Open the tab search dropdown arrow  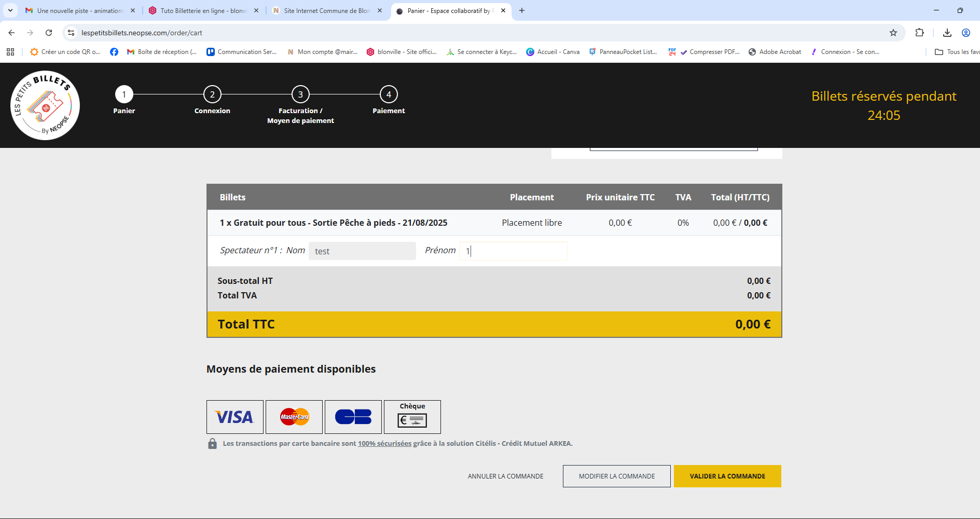click(x=10, y=10)
